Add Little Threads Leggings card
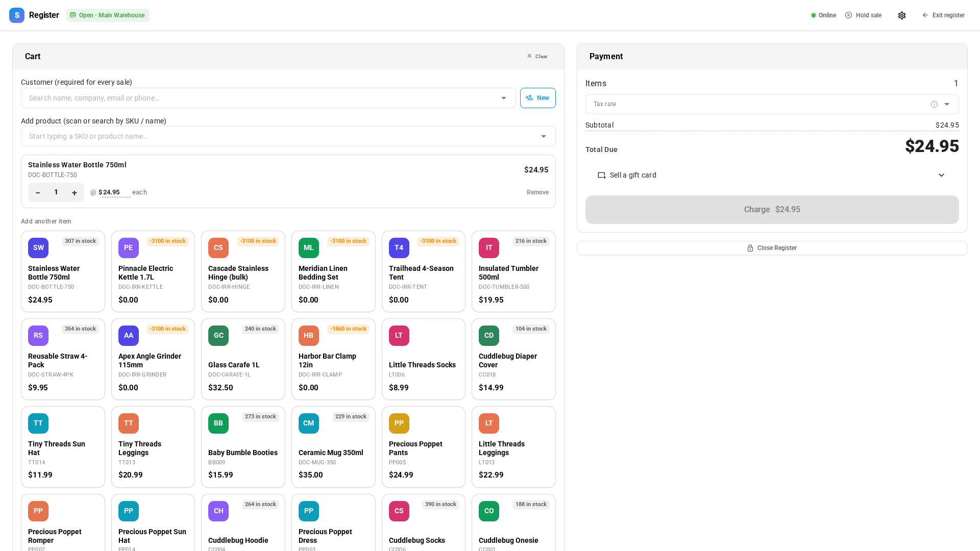The image size is (980, 551). [x=513, y=447]
